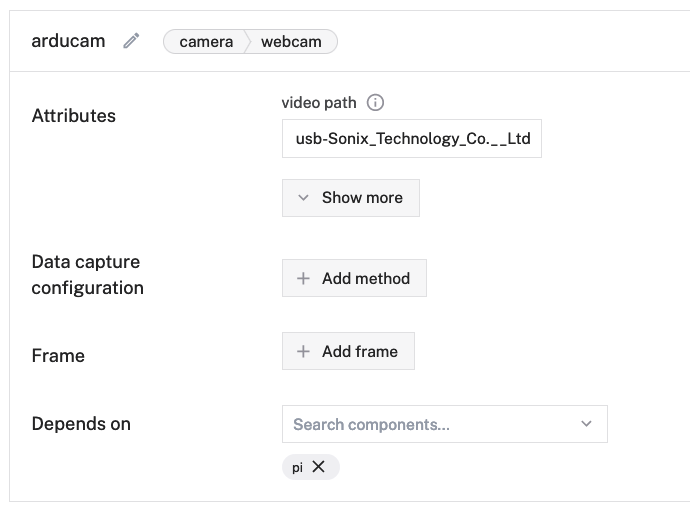The image size is (690, 513).
Task: Select the camera type badge
Action: click(206, 42)
